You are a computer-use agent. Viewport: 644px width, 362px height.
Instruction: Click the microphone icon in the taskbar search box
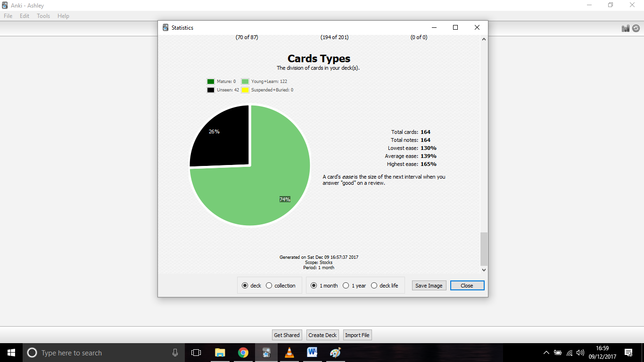point(175,353)
